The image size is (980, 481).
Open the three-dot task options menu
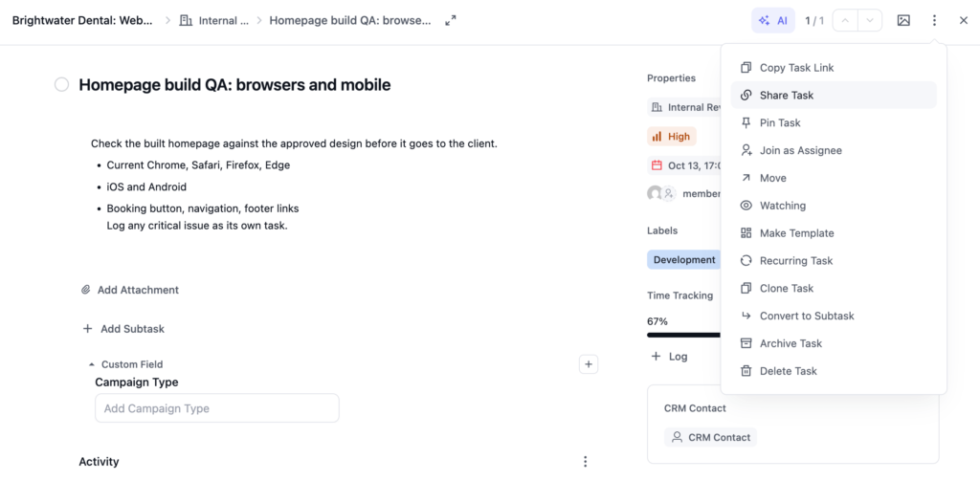(x=934, y=21)
